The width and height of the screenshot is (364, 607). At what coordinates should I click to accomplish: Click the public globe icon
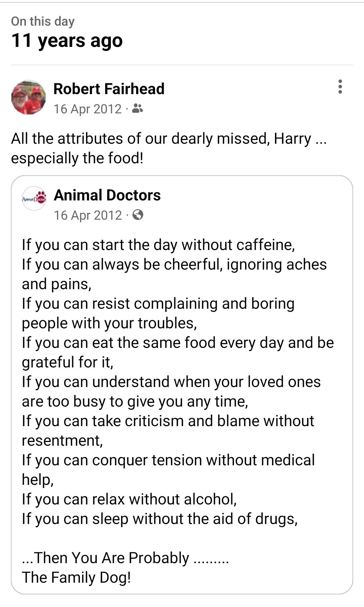click(x=138, y=215)
